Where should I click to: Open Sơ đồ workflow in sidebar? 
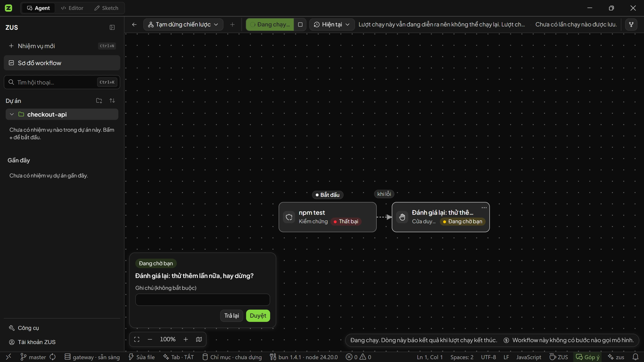[62, 63]
